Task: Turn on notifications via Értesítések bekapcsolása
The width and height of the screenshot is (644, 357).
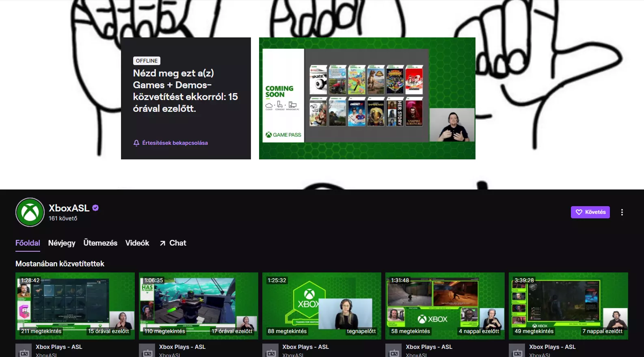Action: [171, 143]
